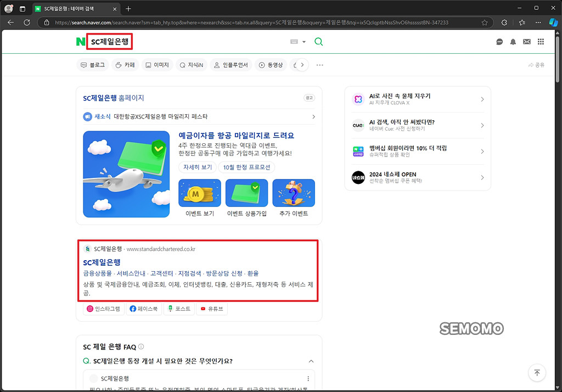Open 예금이자를 항공 마일리지로 드려요 headline
The image size is (562, 392).
click(236, 136)
